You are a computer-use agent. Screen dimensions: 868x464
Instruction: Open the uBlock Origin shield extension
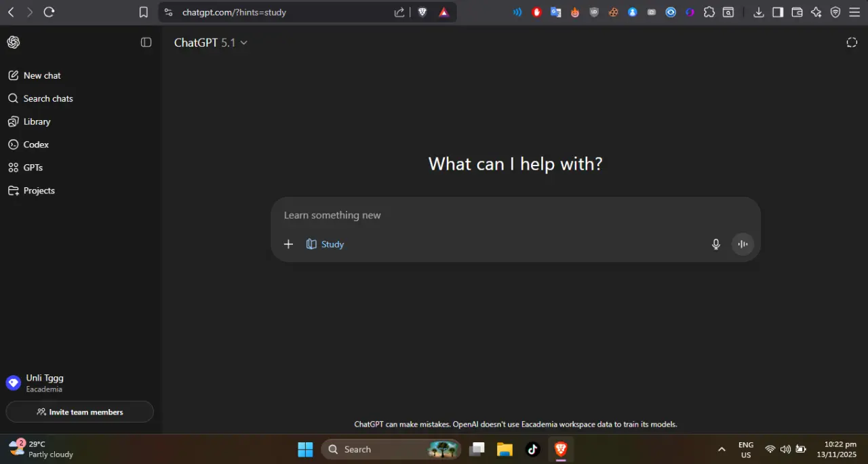coord(594,12)
